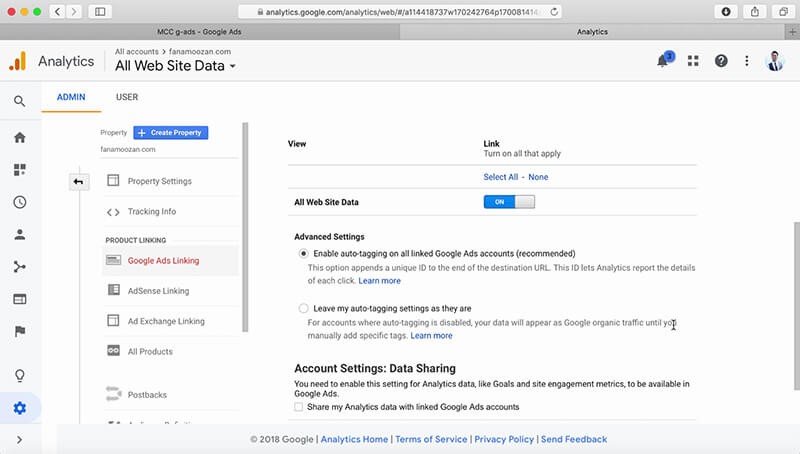Click the Property Settings icon
This screenshot has width=800, height=454.
tap(113, 181)
